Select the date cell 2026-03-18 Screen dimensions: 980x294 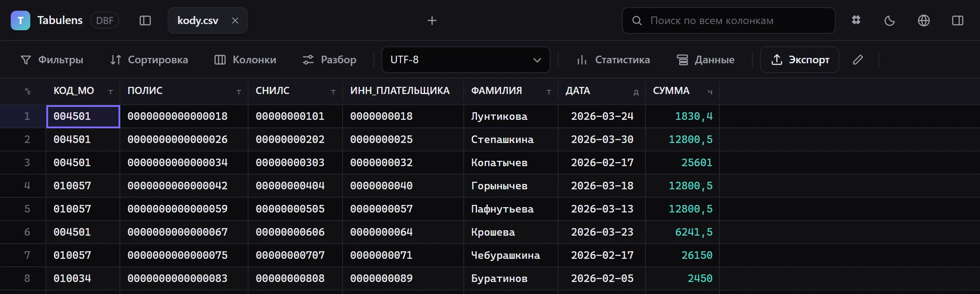[x=602, y=186]
